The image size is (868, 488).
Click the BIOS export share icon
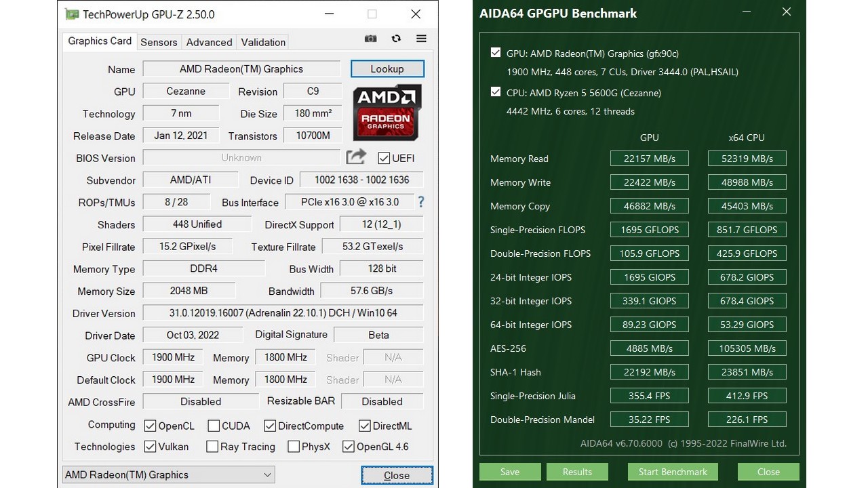356,157
